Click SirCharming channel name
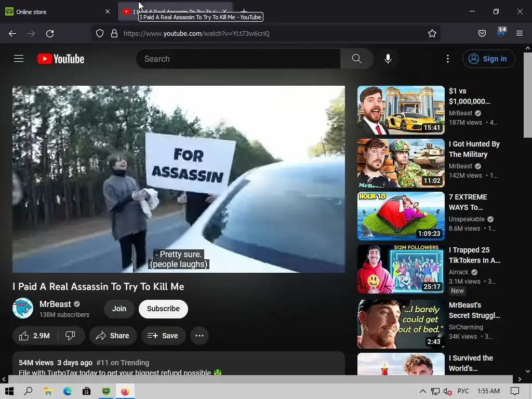Screen dimensions: 532x399 point(465,327)
